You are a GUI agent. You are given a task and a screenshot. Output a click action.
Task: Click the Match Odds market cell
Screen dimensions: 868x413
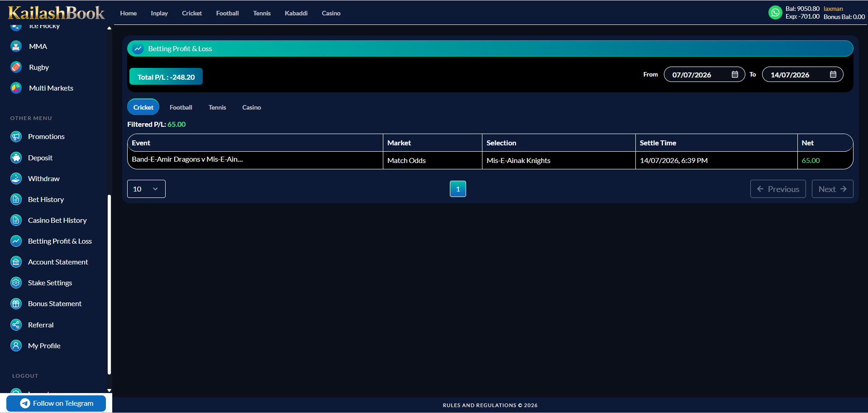tap(433, 160)
